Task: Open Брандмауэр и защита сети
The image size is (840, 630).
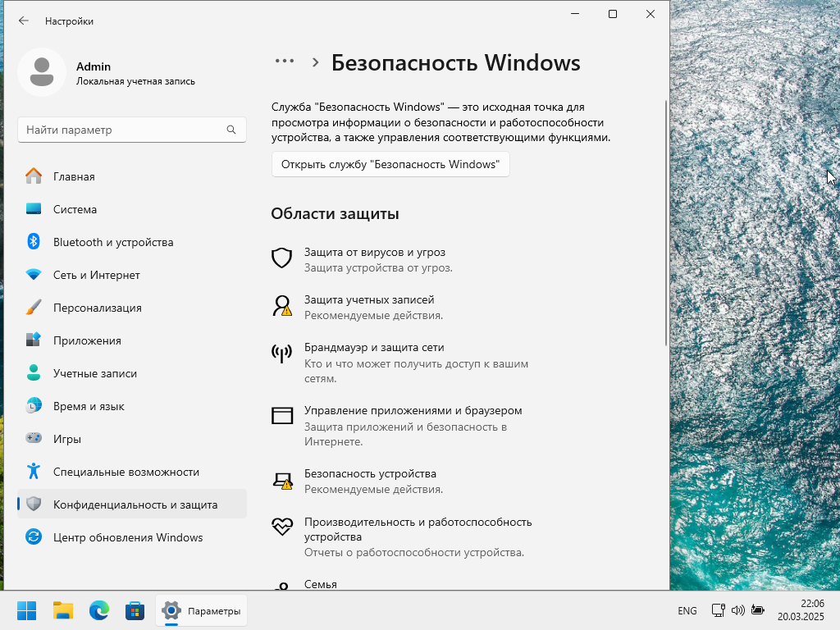Action: click(374, 348)
